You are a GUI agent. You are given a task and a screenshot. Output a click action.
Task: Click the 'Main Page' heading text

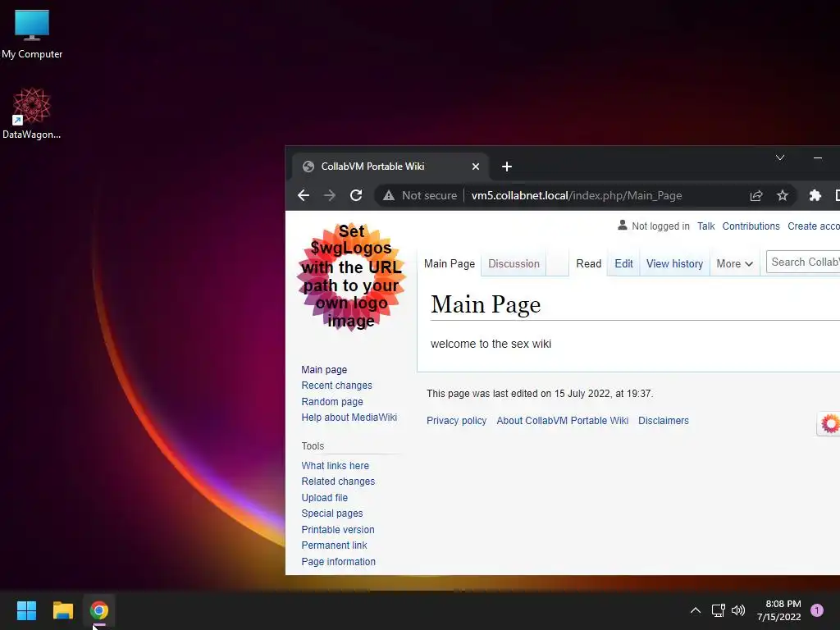coord(486,304)
